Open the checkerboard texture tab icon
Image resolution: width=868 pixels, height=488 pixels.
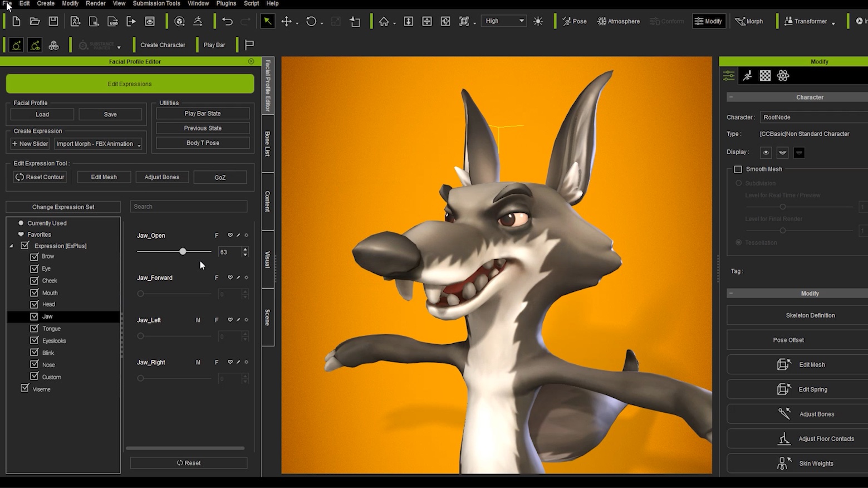(765, 76)
